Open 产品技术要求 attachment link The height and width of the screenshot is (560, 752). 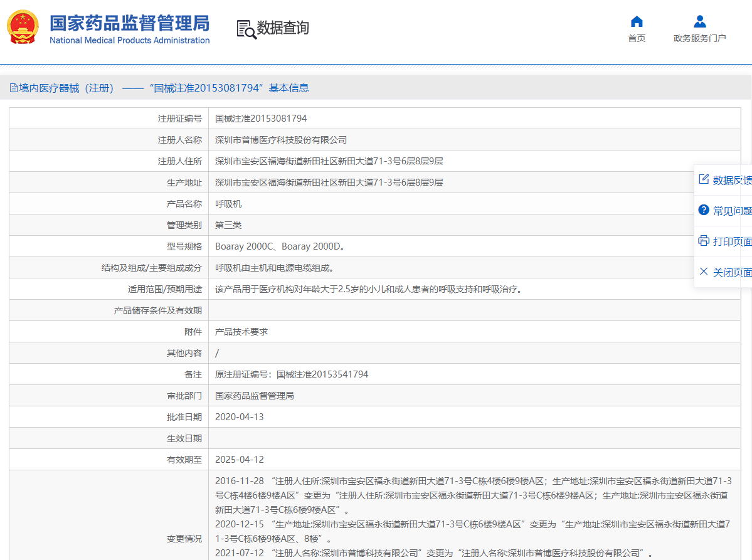[x=241, y=332]
